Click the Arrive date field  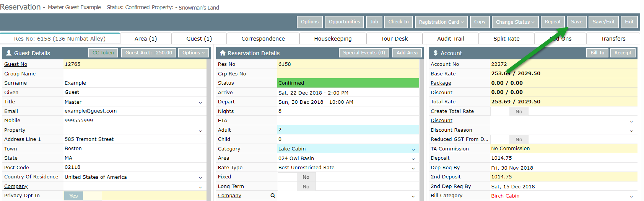coord(348,93)
